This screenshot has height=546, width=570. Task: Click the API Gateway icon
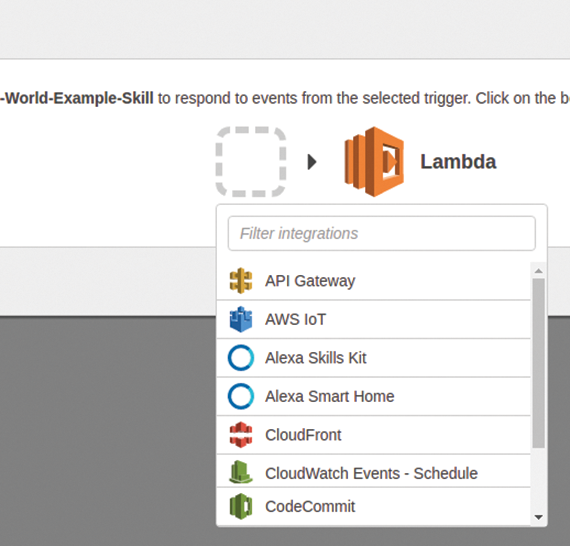pos(241,281)
